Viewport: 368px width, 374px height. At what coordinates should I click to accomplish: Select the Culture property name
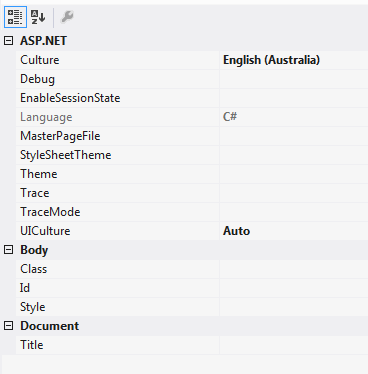[40, 60]
